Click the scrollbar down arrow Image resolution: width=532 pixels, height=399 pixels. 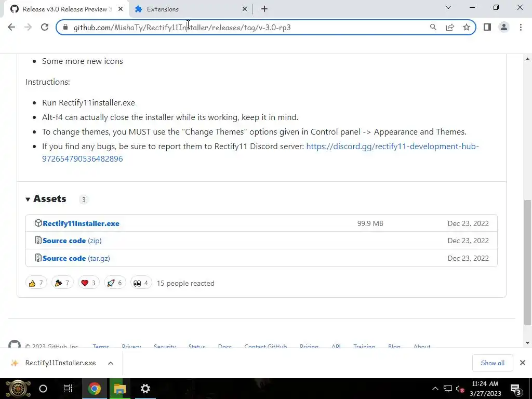527,343
